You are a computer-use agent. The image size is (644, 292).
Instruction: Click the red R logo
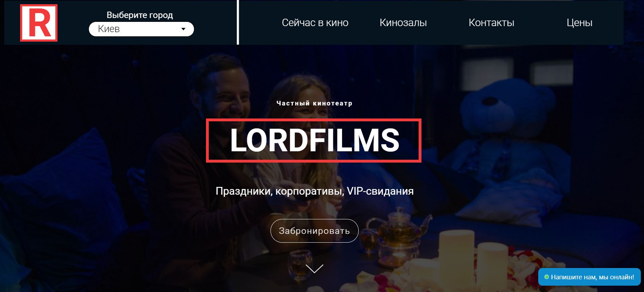[x=39, y=23]
